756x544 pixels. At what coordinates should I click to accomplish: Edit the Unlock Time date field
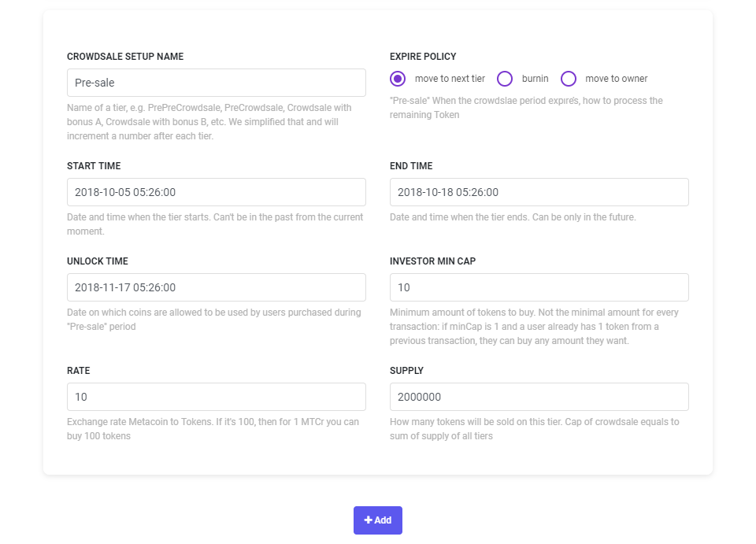point(217,287)
